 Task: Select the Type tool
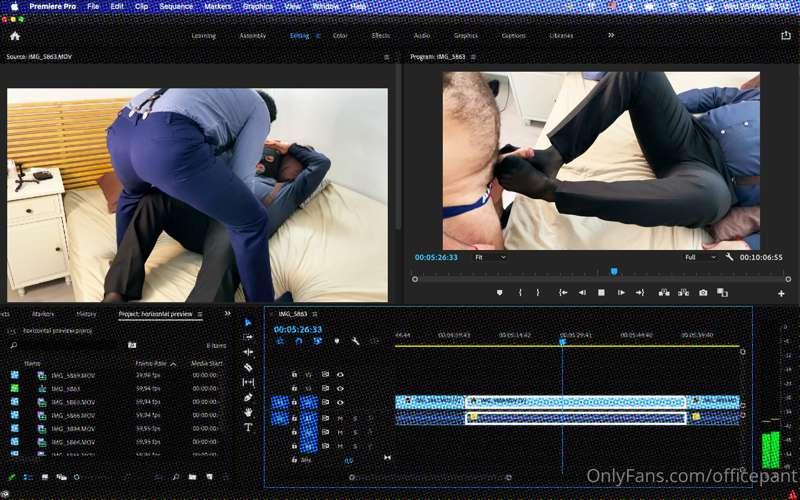tap(248, 427)
